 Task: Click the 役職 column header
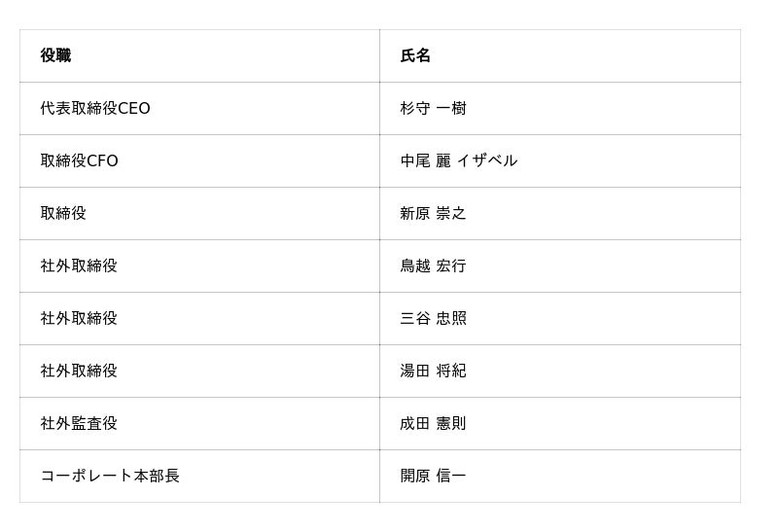tap(55, 56)
